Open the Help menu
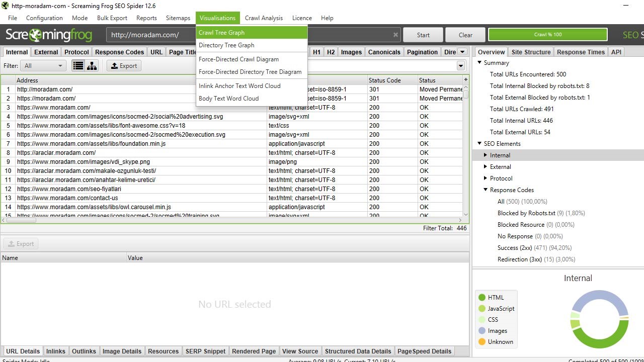 pyautogui.click(x=327, y=18)
